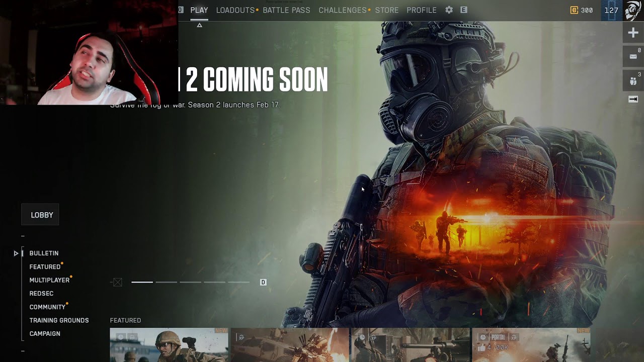Open the gold B currency icon
Image resolution: width=644 pixels, height=362 pixels.
(574, 10)
